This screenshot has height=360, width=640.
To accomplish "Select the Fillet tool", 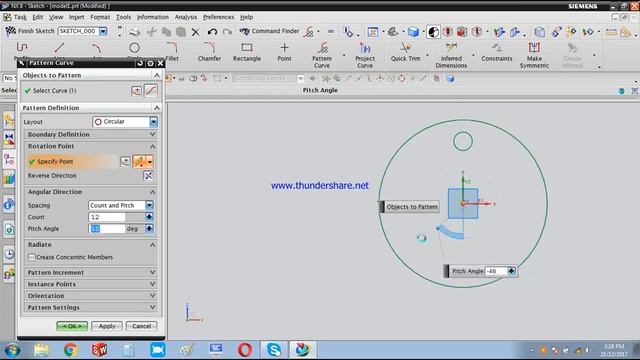I will point(172,52).
